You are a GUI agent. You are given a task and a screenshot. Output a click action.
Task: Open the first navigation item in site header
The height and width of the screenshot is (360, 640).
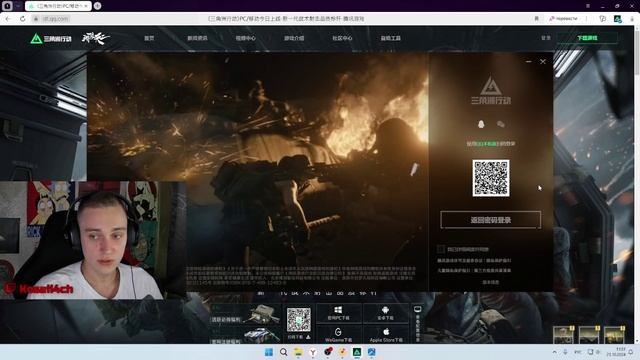(x=149, y=38)
